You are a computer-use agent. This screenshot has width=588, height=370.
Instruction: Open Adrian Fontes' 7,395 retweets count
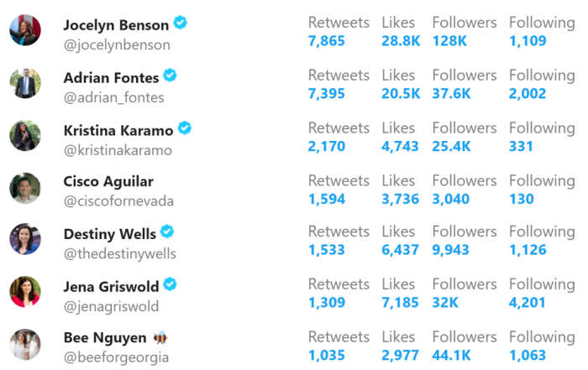click(x=326, y=94)
